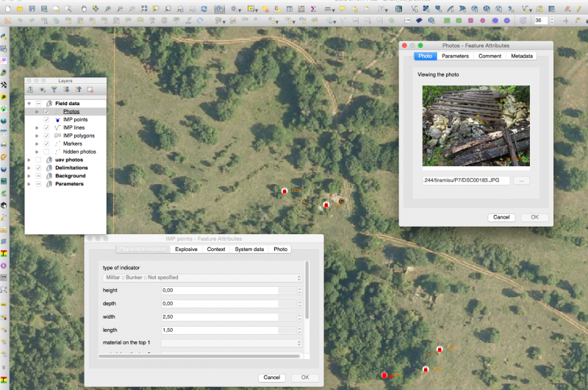Expand the Background layer group
The height and width of the screenshot is (390, 588).
pyautogui.click(x=29, y=176)
